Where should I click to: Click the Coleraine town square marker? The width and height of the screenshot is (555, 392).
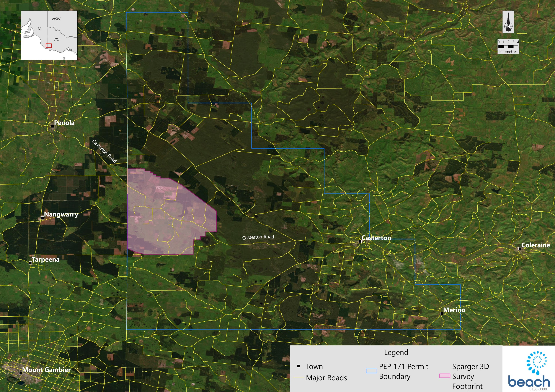[x=520, y=249]
